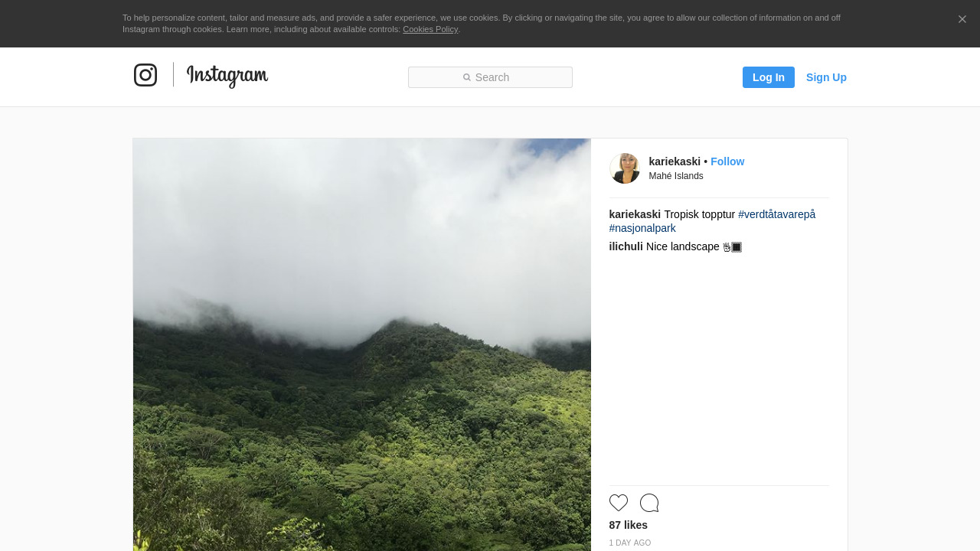Open Mahé Islands location link
The height and width of the screenshot is (551, 980).
click(x=676, y=176)
